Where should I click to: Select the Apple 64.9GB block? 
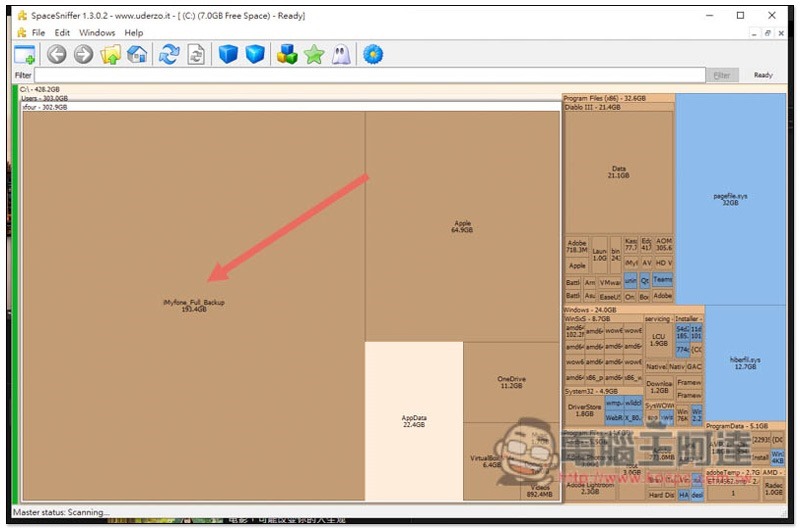462,226
